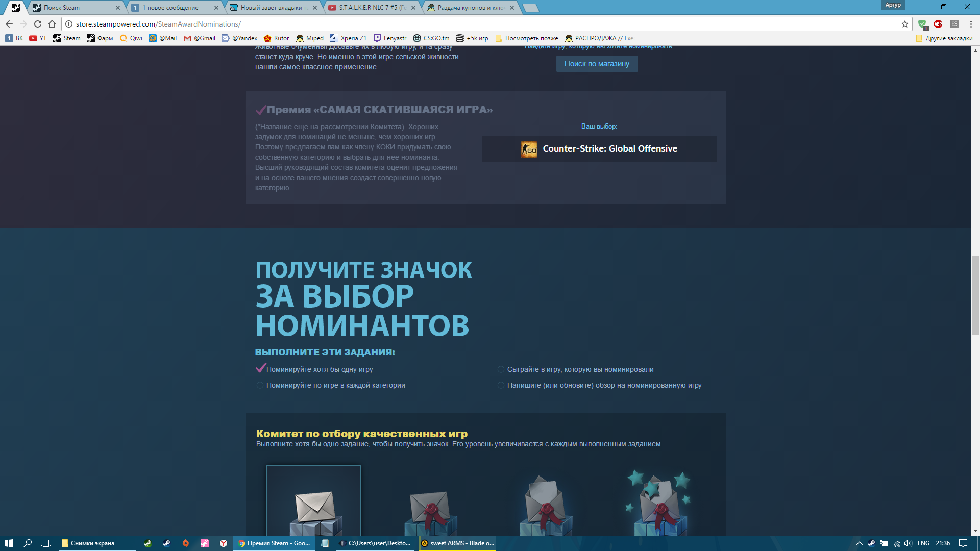This screenshot has width=980, height=551.
Task: Expand the 'Другие закладки' bookmarks folder
Action: pos(944,38)
